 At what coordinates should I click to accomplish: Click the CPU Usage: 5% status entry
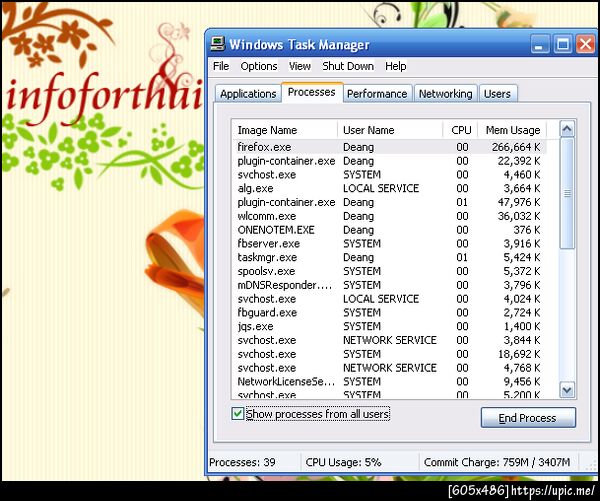point(343,462)
